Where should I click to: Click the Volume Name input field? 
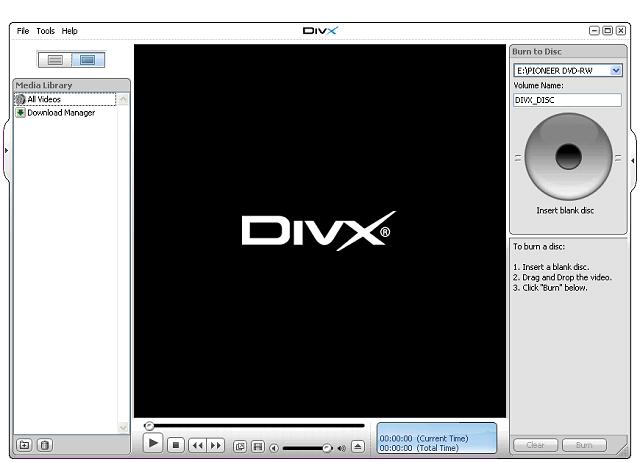(567, 100)
